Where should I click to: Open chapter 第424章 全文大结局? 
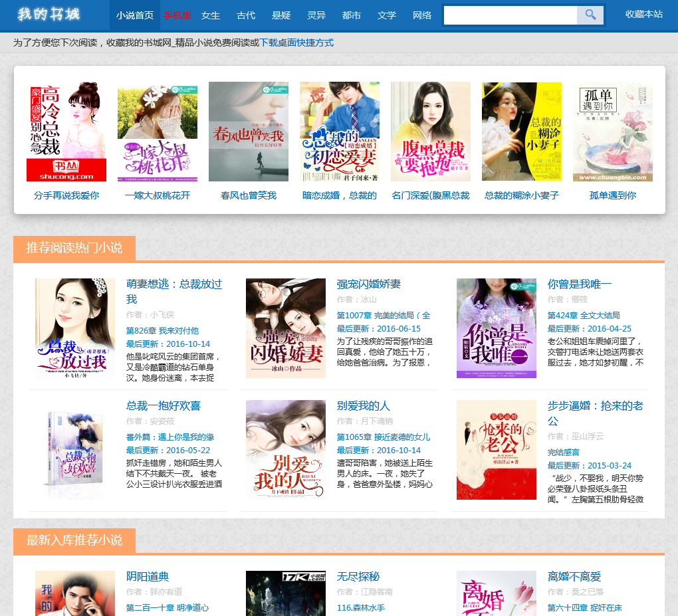point(584,316)
